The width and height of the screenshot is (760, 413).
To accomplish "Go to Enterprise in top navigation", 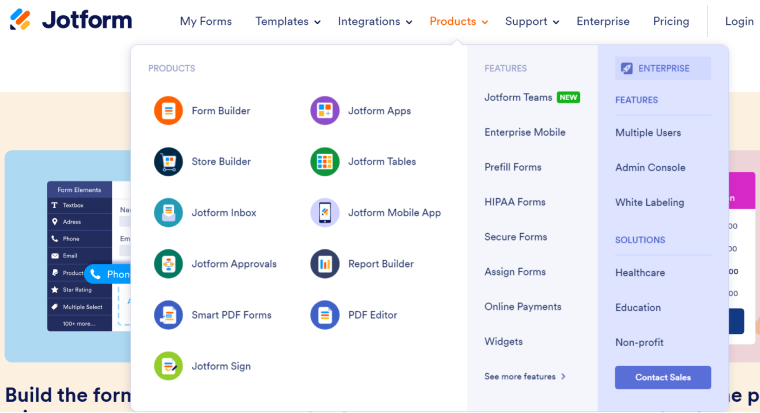I will click(603, 21).
